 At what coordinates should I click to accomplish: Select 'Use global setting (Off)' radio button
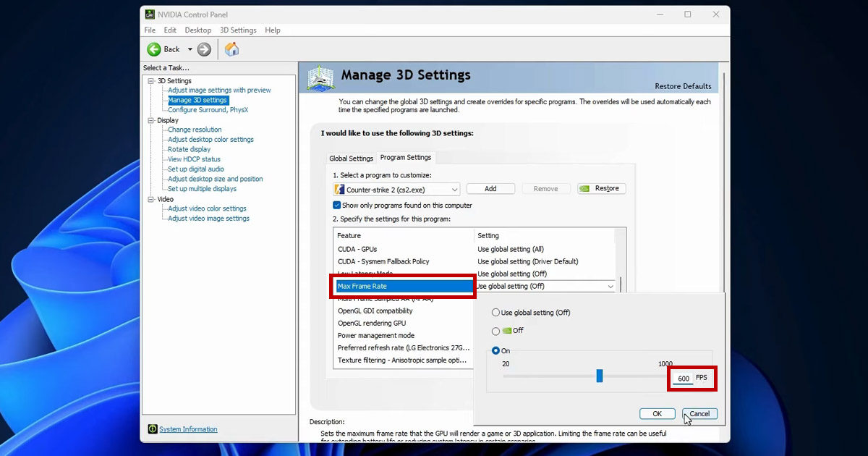click(495, 313)
